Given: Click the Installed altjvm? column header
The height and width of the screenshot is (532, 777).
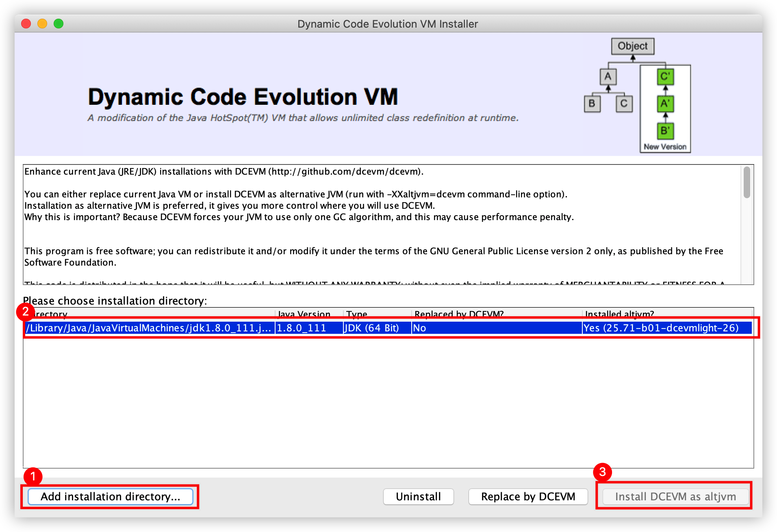Looking at the screenshot, I should [x=667, y=314].
